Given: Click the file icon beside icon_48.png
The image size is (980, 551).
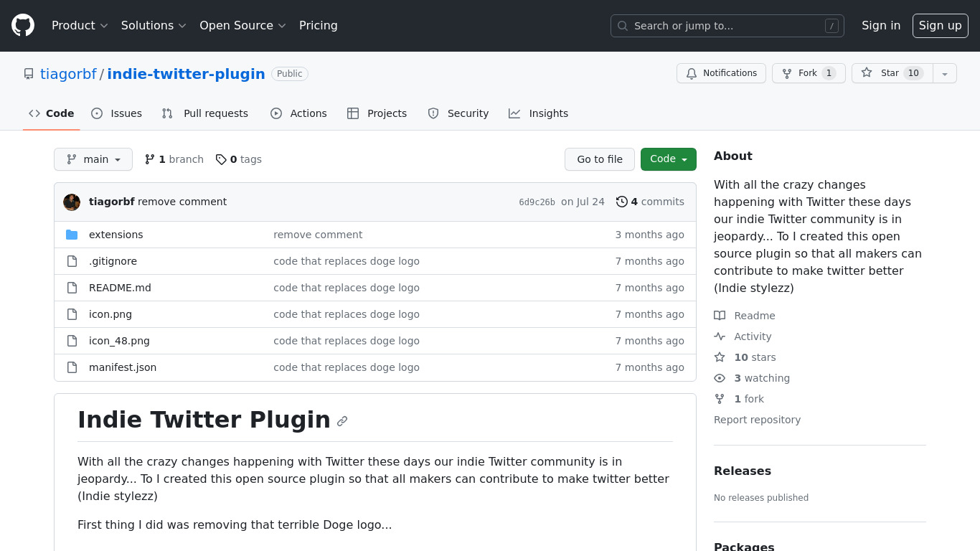Looking at the screenshot, I should click(72, 341).
